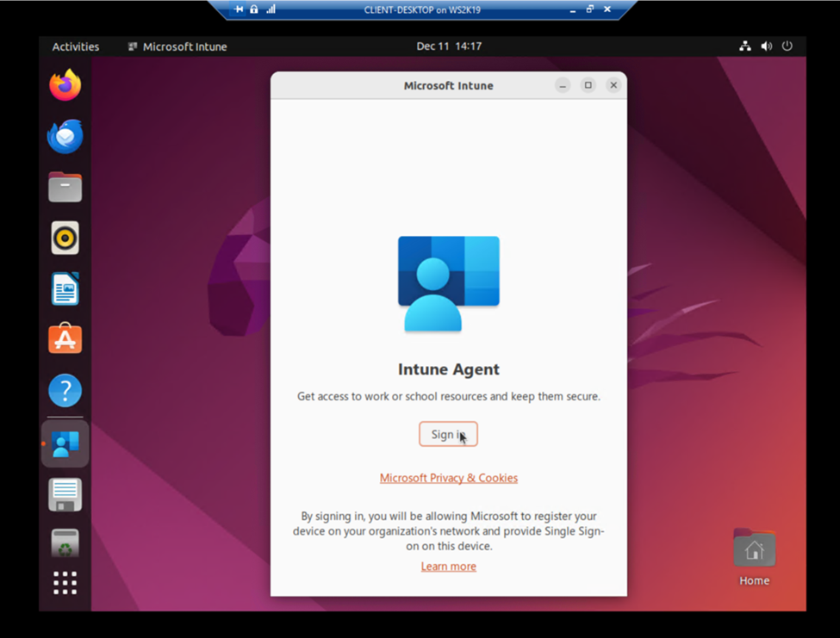Expand the system menu via power icon
The width and height of the screenshot is (840, 638).
pyautogui.click(x=787, y=46)
